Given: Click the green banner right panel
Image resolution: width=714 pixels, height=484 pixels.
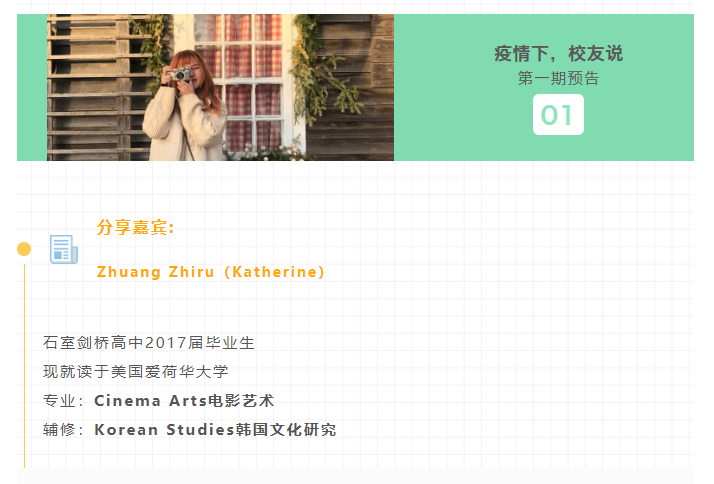Looking at the screenshot, I should pyautogui.click(x=544, y=87).
